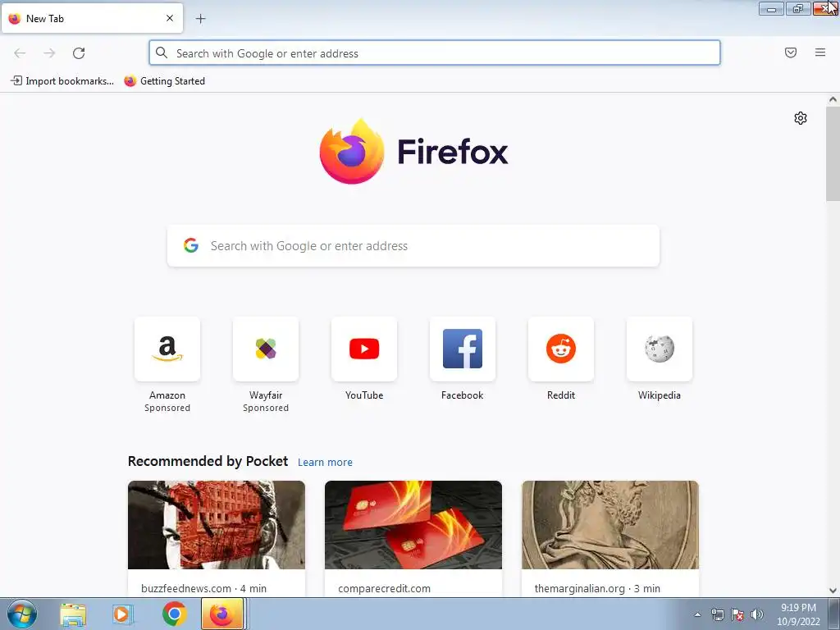Screen dimensions: 840x630
Task: Click the buzzfeednews.com · 4 min label
Action: (x=203, y=588)
